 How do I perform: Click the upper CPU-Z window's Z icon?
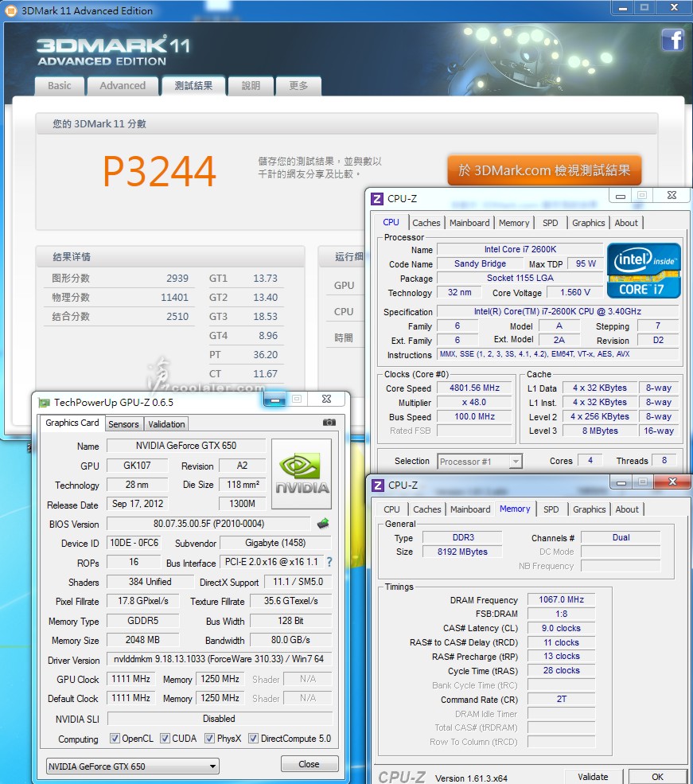tap(376, 199)
